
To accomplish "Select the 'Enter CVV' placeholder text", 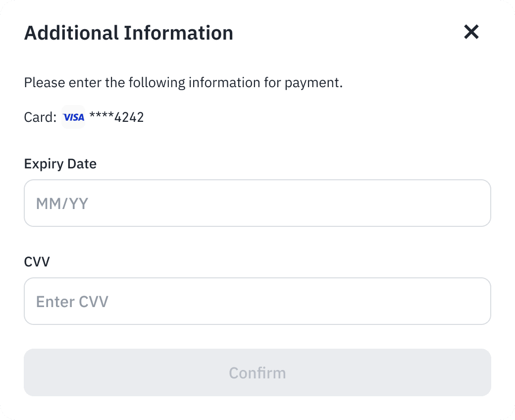I will pos(72,302).
